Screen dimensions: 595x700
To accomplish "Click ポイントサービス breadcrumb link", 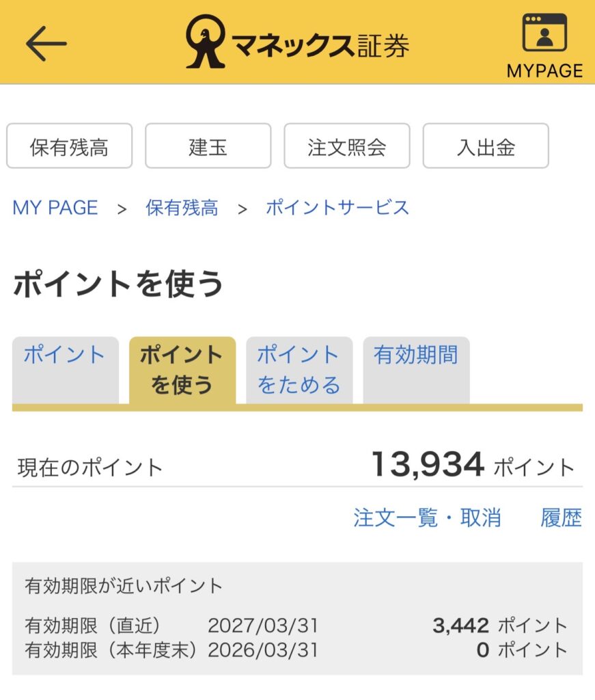I will [337, 208].
